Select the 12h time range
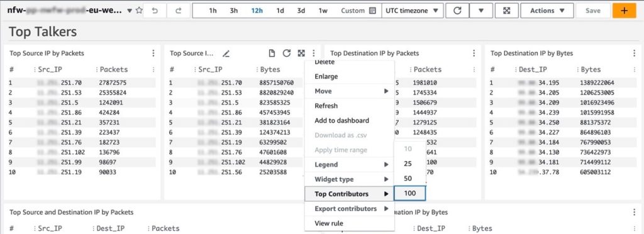 click(x=257, y=11)
